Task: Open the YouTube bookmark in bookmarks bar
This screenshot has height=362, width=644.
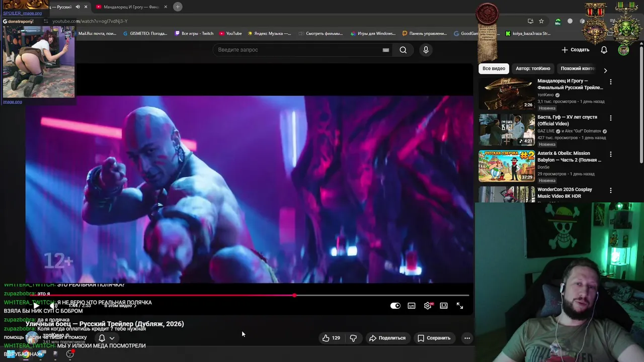Action: pyautogui.click(x=230, y=34)
